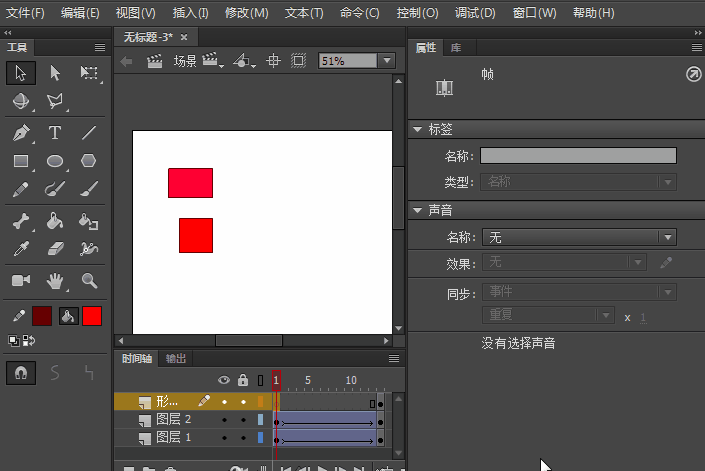Select the Hand tool
Screen dimensions: 705x471
tap(55, 281)
